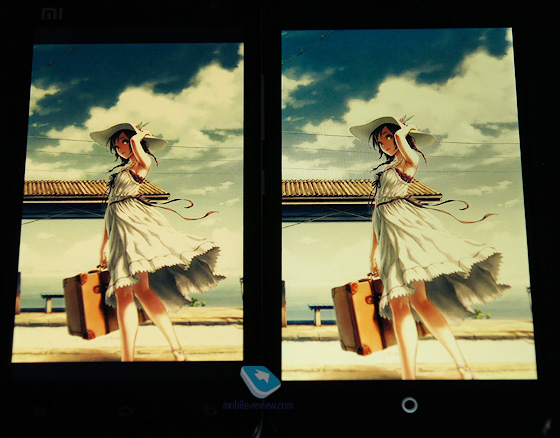Tap the bench on the right screen
Image resolution: width=560 pixels, height=438 pixels.
coord(320,315)
